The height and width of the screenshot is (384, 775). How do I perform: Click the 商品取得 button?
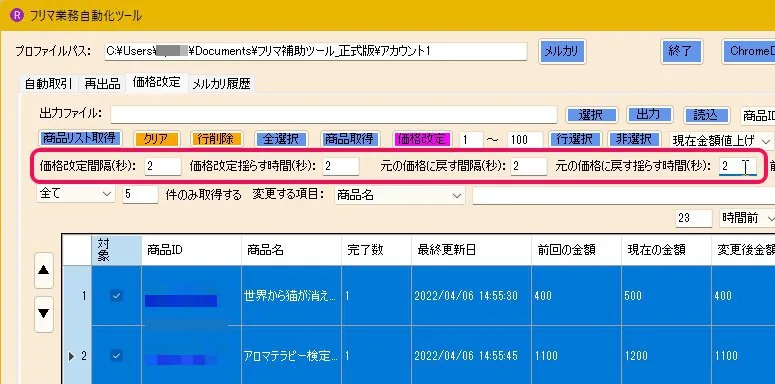click(x=350, y=139)
